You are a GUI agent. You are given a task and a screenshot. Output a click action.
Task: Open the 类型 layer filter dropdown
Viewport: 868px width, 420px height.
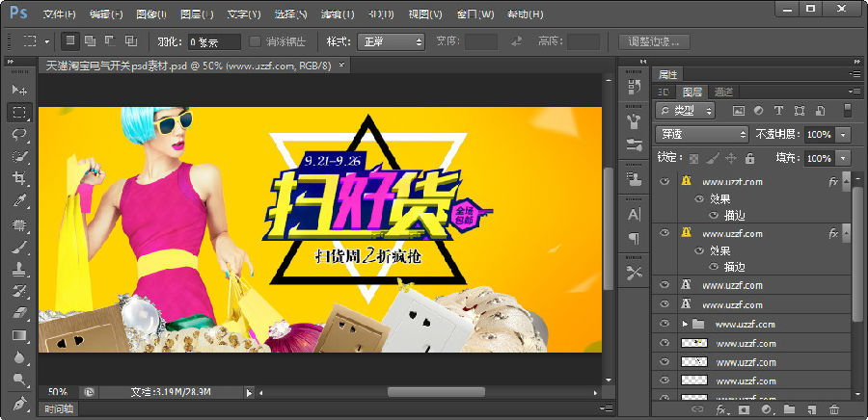(x=686, y=111)
